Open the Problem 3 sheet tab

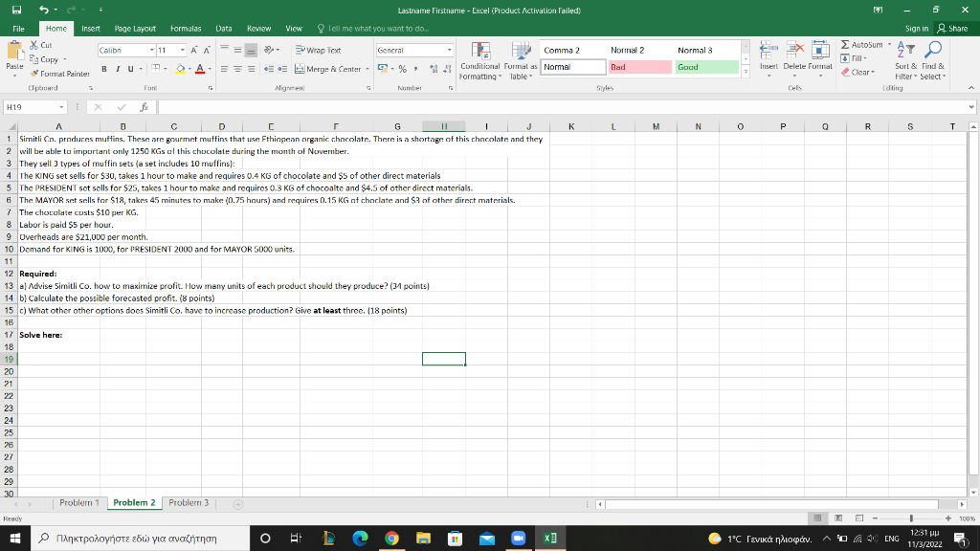point(189,503)
